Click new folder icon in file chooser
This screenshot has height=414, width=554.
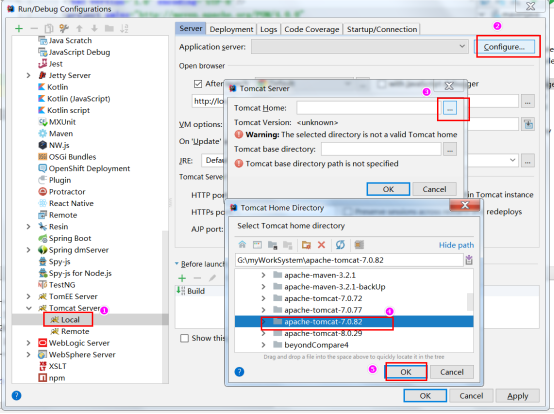tap(306, 244)
